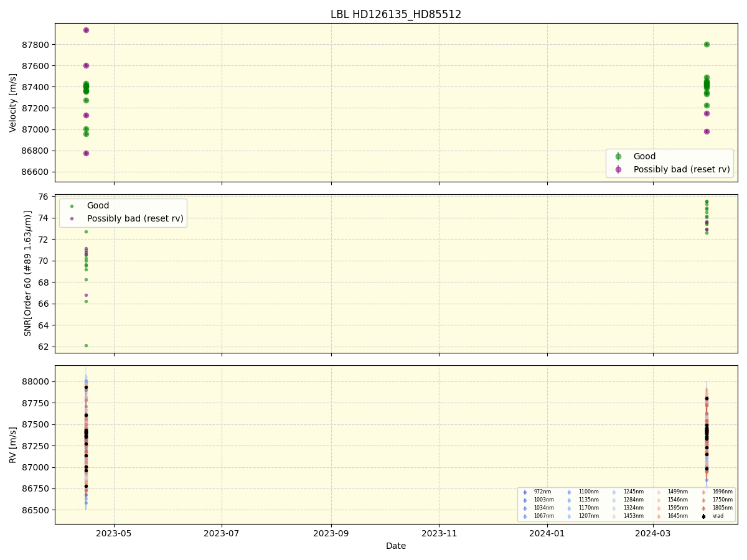Click the 1324nm legend marker
Image resolution: width=747 pixels, height=560 pixels.
pos(614,508)
